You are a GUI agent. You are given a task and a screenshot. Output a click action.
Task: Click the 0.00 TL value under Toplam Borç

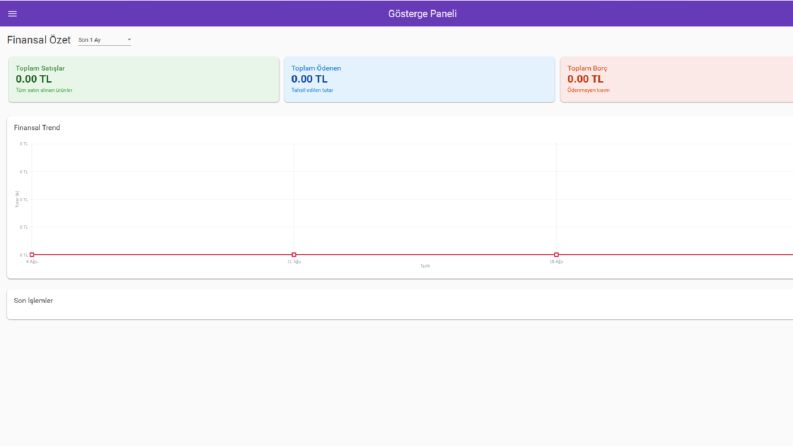(x=585, y=79)
